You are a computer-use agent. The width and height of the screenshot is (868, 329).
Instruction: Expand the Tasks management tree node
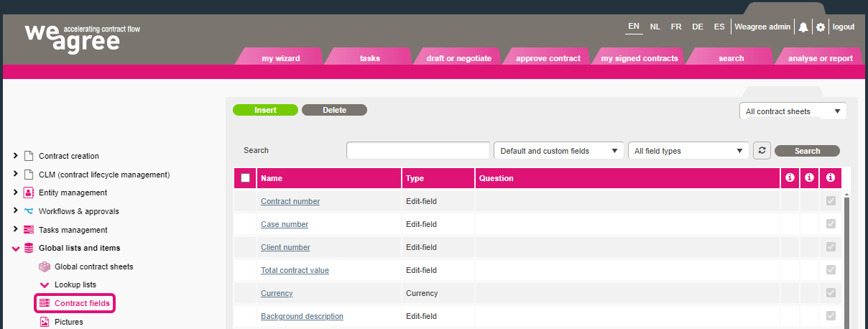pyautogui.click(x=16, y=230)
